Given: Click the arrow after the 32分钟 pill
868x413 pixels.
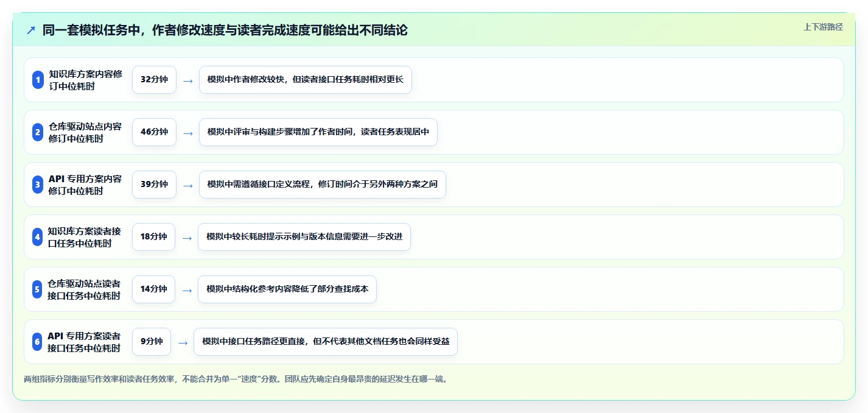Looking at the screenshot, I should tap(188, 80).
